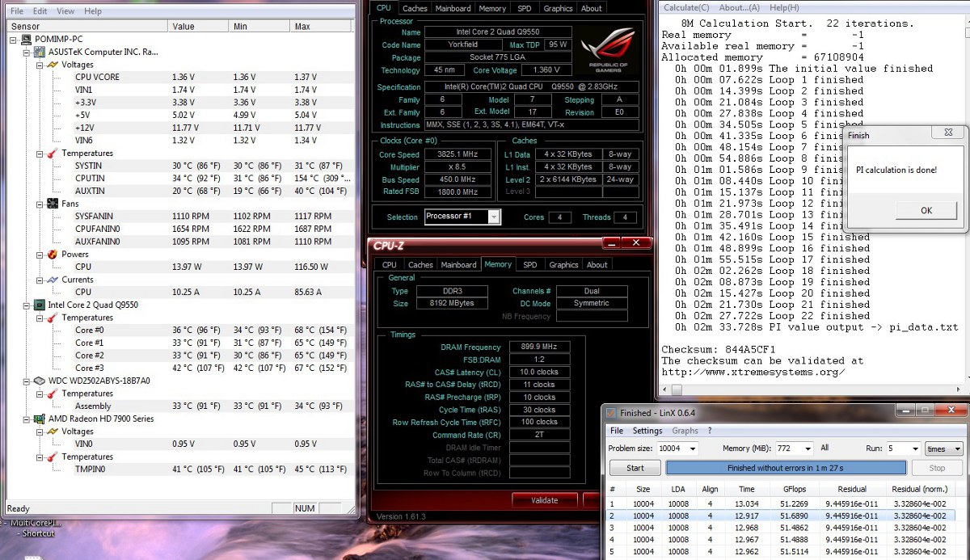The image size is (970, 560).
Task: Click the Powers category flame icon
Action: coord(52,255)
